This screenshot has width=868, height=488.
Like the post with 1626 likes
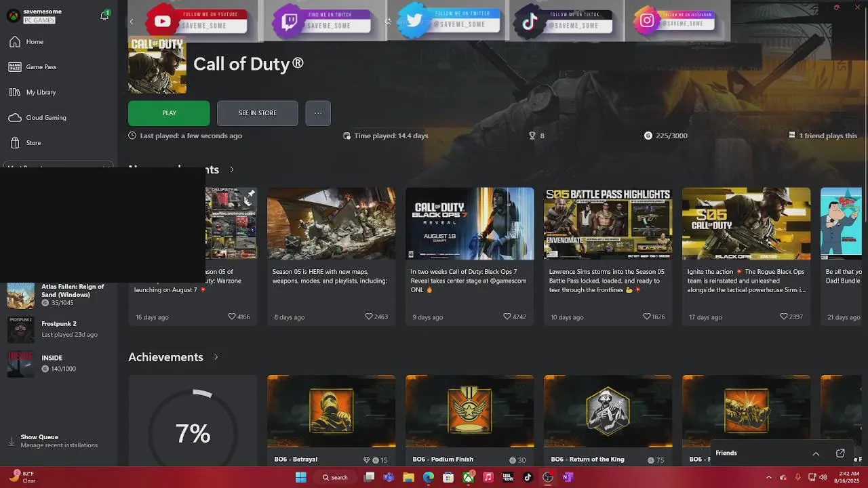click(x=646, y=317)
